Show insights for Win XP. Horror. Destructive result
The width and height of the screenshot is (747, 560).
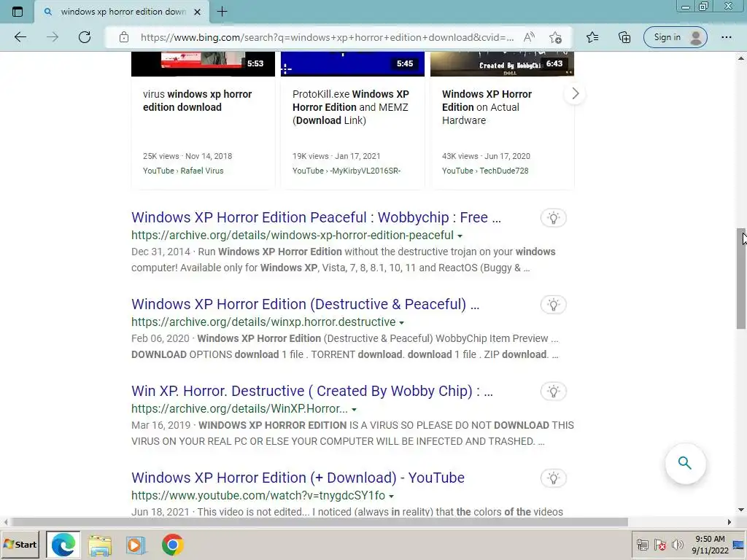point(553,392)
